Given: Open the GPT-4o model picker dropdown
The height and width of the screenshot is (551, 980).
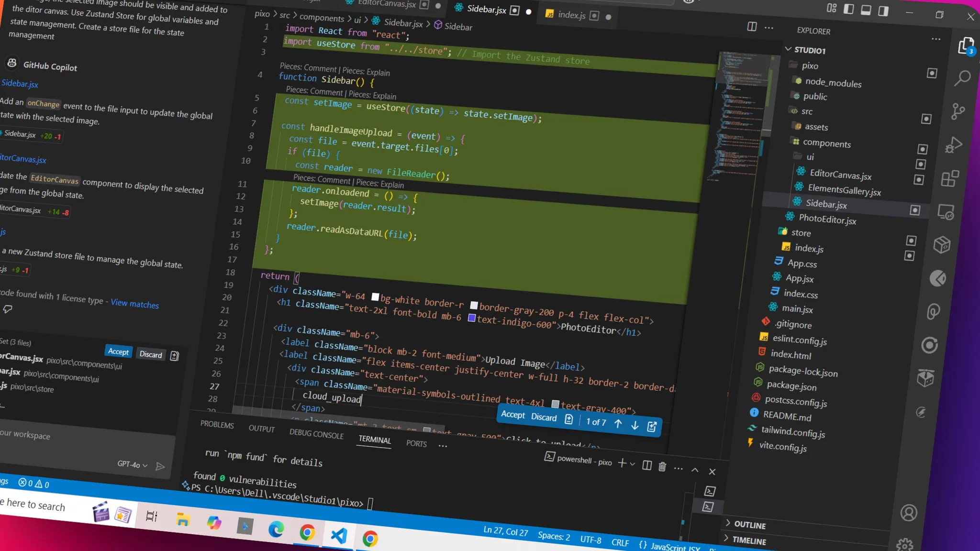Looking at the screenshot, I should click(133, 464).
